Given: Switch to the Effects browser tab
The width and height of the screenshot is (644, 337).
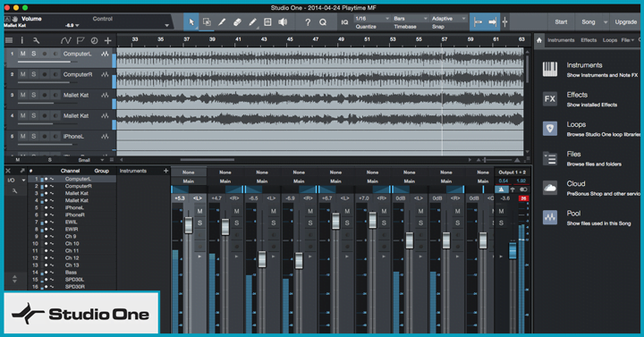Looking at the screenshot, I should [589, 40].
